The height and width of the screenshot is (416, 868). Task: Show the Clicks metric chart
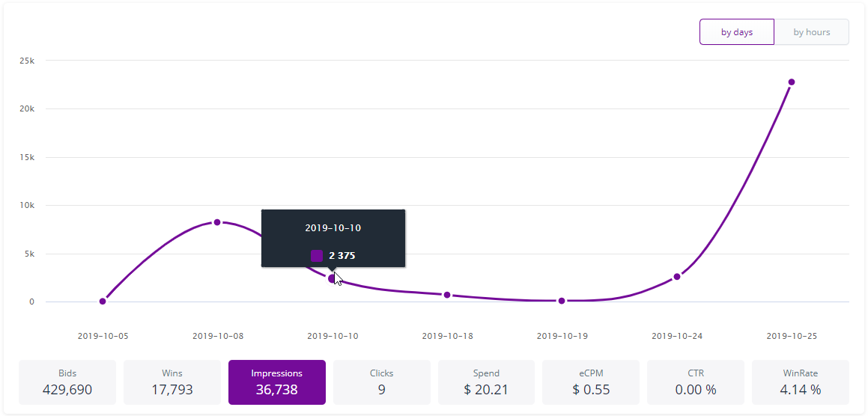pyautogui.click(x=382, y=382)
